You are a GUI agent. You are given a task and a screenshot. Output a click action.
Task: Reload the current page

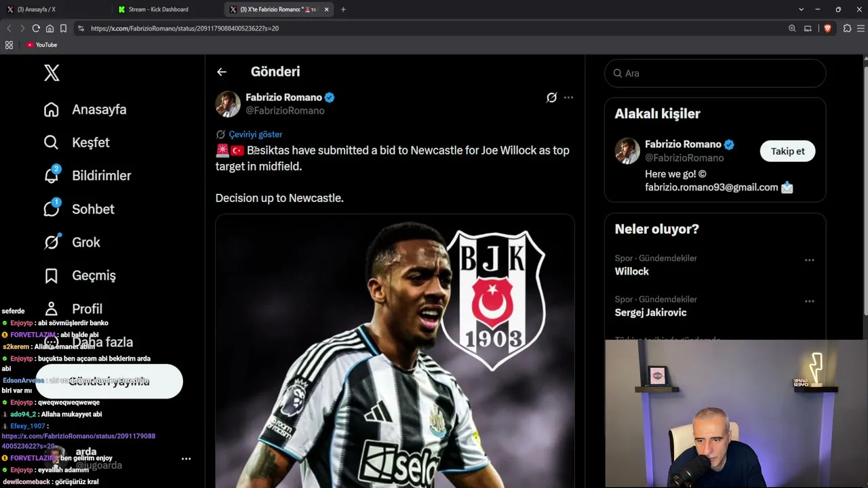[x=36, y=28]
